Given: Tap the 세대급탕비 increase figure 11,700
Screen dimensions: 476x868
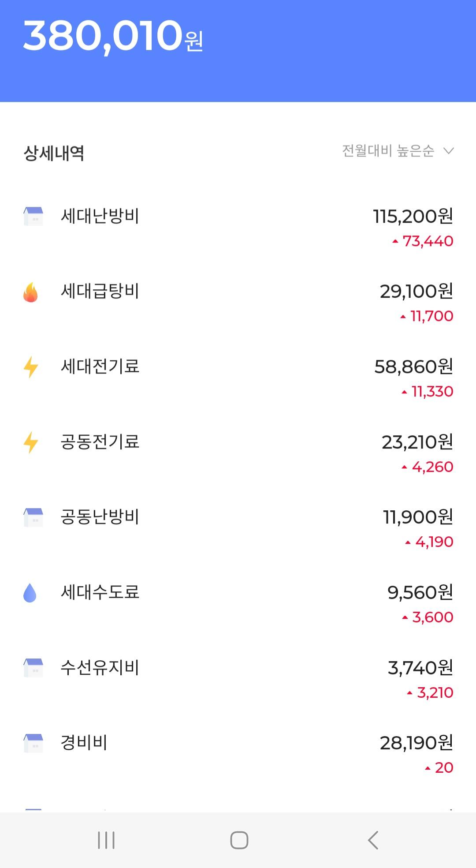Looking at the screenshot, I should pyautogui.click(x=431, y=316).
